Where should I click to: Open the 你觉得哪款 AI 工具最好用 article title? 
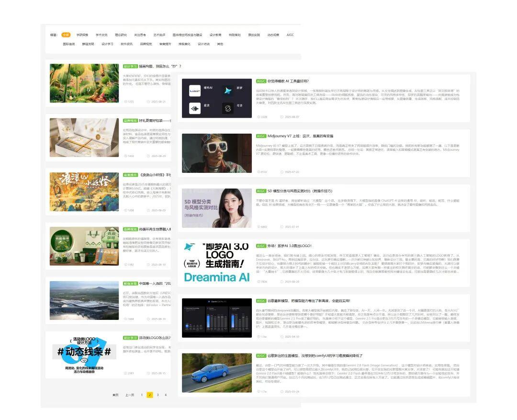point(288,81)
